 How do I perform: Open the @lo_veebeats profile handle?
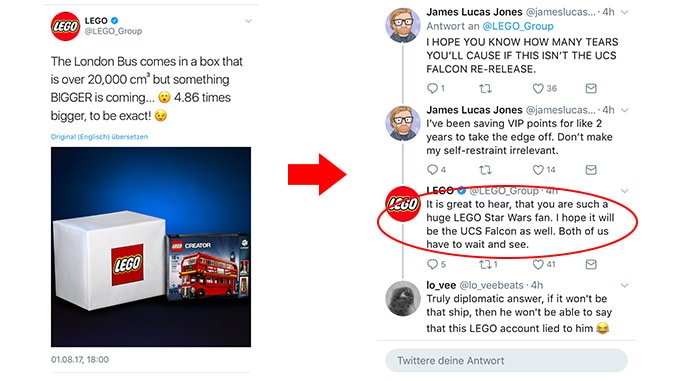tap(491, 285)
